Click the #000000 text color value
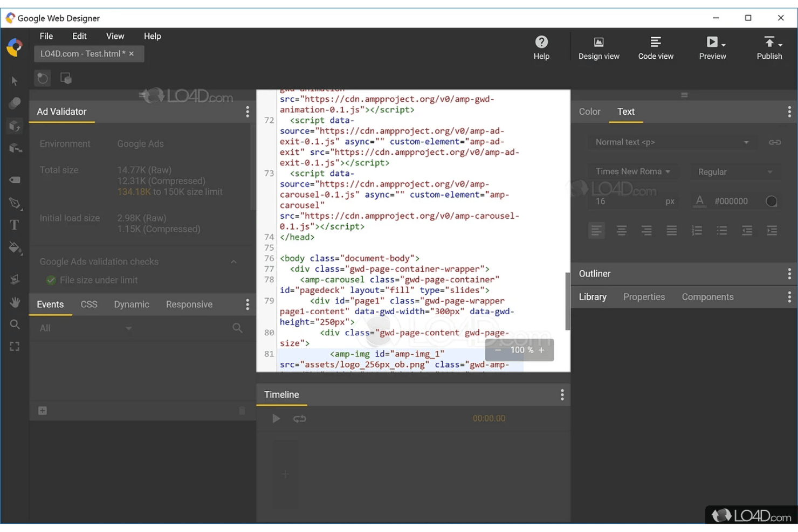Screen dimensions: 798x532 coord(731,202)
